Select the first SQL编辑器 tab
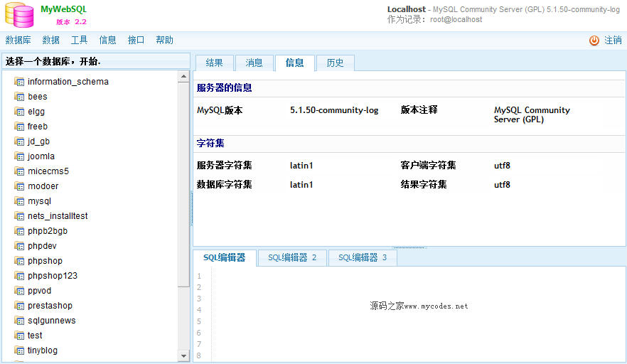Viewport: 627px width, 364px height. tap(225, 257)
